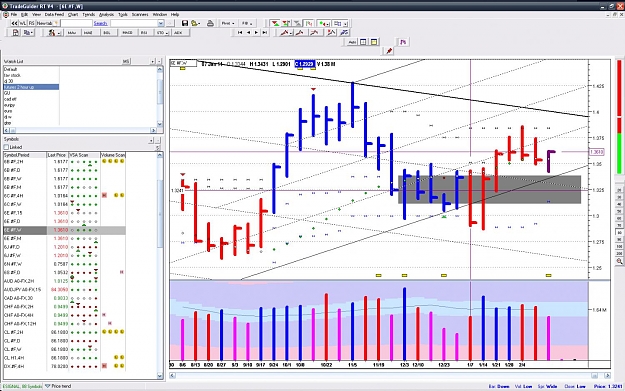Toggle the MAv indicator button

click(x=72, y=33)
